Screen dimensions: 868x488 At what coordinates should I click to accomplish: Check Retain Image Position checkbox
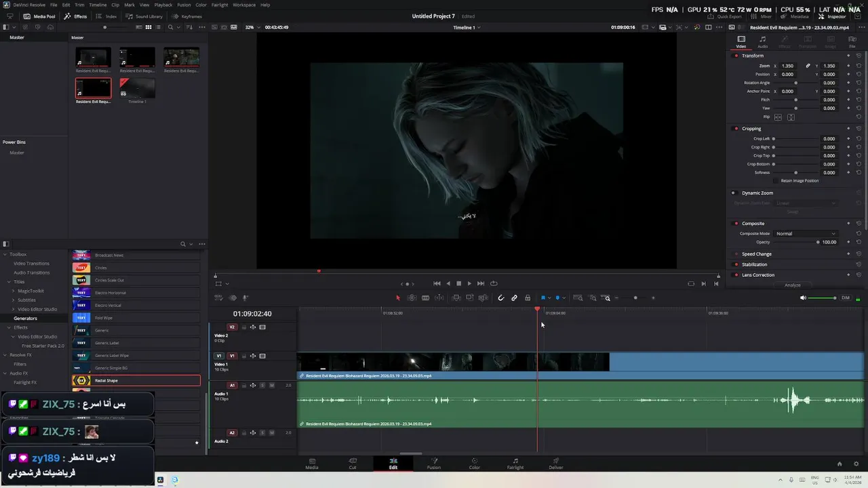coord(776,181)
